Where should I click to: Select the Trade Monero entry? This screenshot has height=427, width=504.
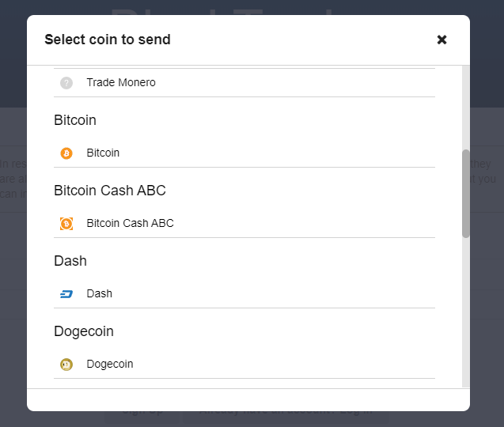point(244,82)
